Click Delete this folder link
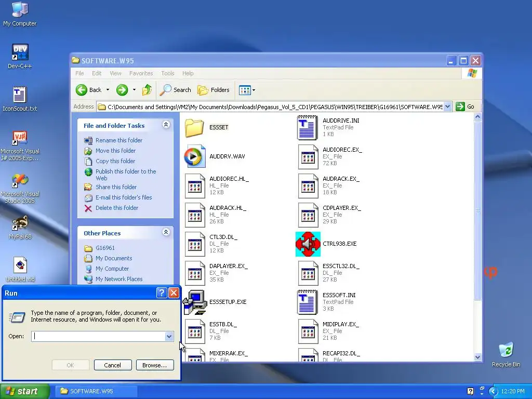The image size is (532, 399). coord(117,208)
